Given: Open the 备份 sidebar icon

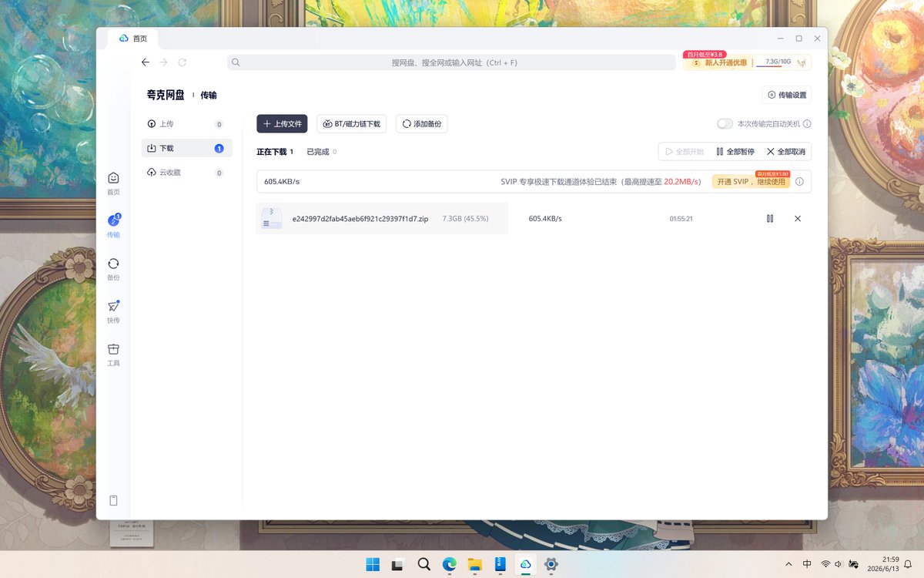Looking at the screenshot, I should (113, 269).
